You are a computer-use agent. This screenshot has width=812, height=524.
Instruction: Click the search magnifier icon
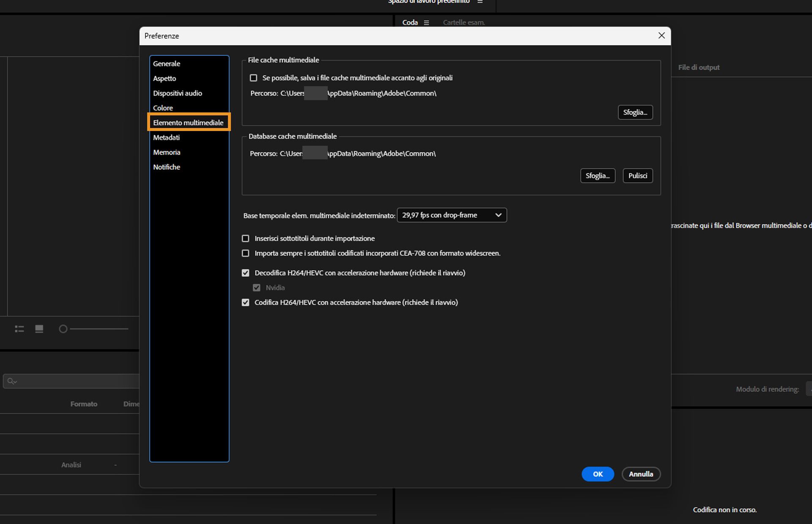(11, 381)
